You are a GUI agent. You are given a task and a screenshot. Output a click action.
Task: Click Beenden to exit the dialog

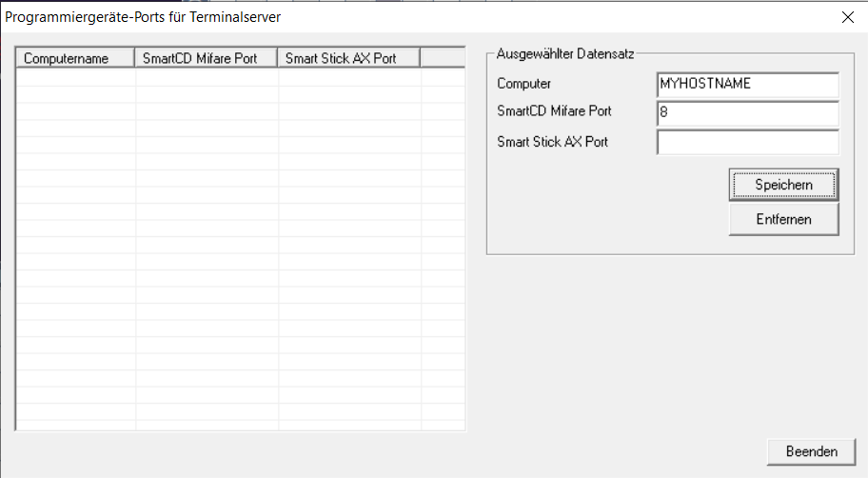tap(811, 451)
